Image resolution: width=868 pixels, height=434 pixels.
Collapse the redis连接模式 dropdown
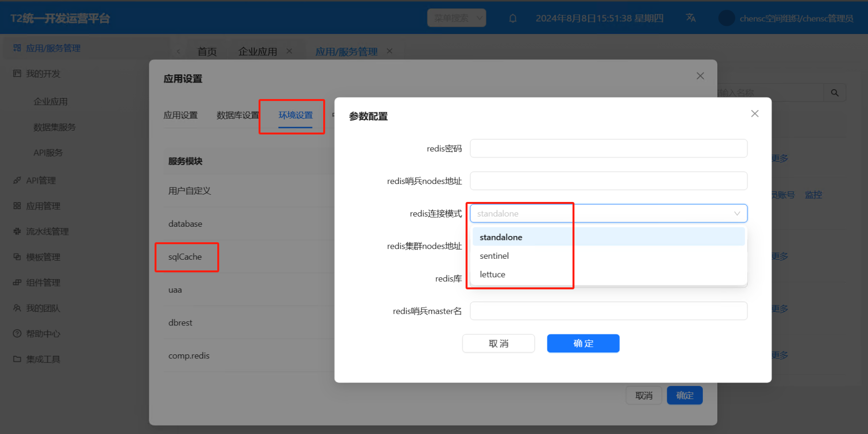pos(608,214)
